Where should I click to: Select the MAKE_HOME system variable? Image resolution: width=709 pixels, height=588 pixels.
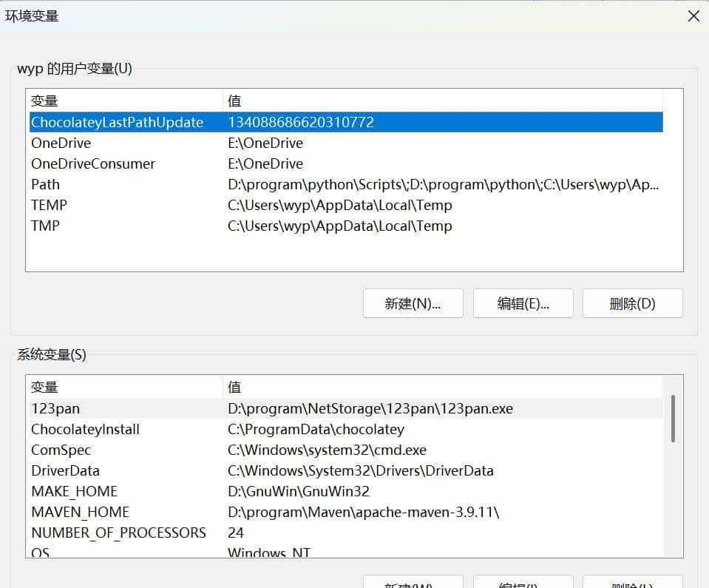pos(73,491)
